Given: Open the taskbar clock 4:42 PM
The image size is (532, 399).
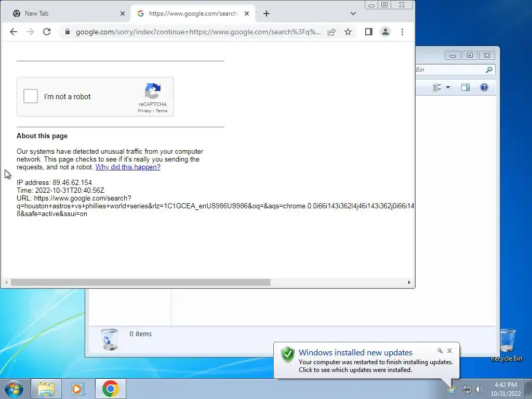Looking at the screenshot, I should pyautogui.click(x=506, y=389).
